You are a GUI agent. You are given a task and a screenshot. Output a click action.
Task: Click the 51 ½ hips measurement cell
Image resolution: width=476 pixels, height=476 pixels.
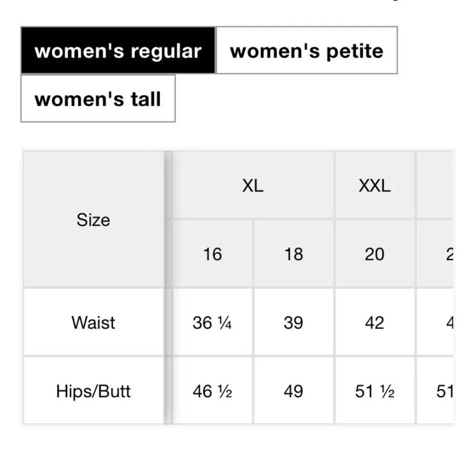(375, 391)
